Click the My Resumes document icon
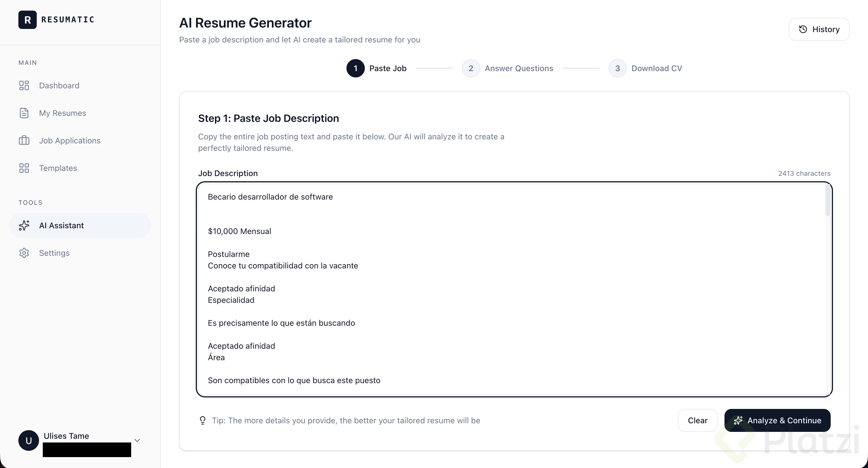 tap(24, 113)
